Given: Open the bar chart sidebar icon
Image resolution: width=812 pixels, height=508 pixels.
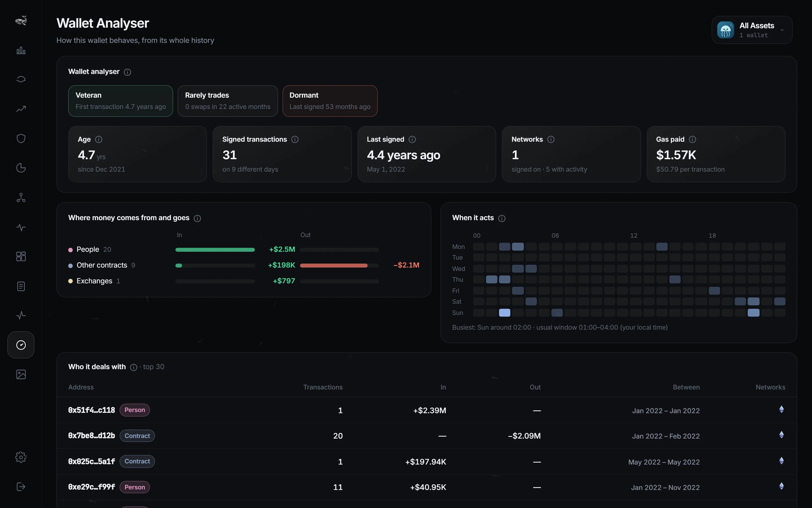Looking at the screenshot, I should (x=21, y=51).
